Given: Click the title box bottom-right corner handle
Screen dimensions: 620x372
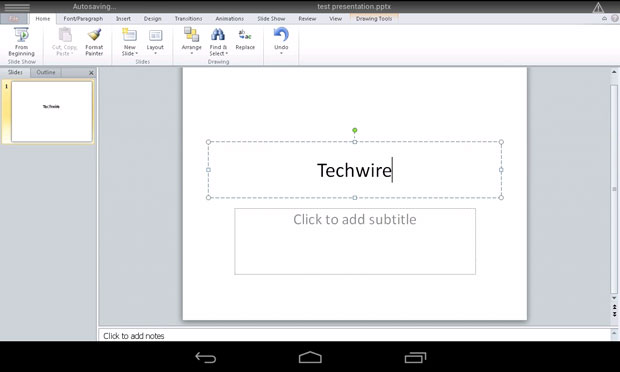Looking at the screenshot, I should [501, 198].
